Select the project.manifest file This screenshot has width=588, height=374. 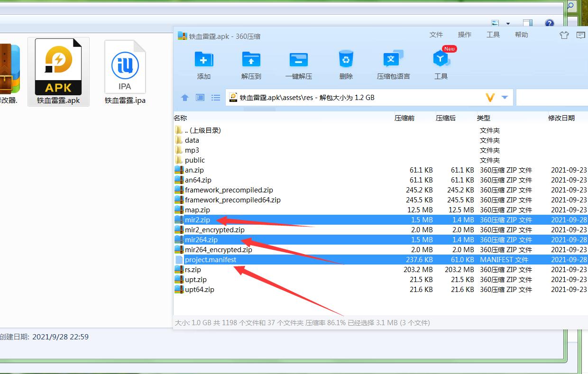pos(210,260)
